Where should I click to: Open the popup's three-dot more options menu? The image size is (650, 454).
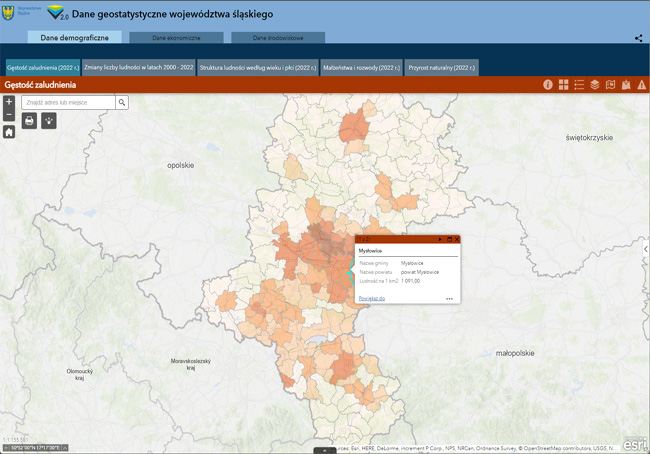coord(450,298)
